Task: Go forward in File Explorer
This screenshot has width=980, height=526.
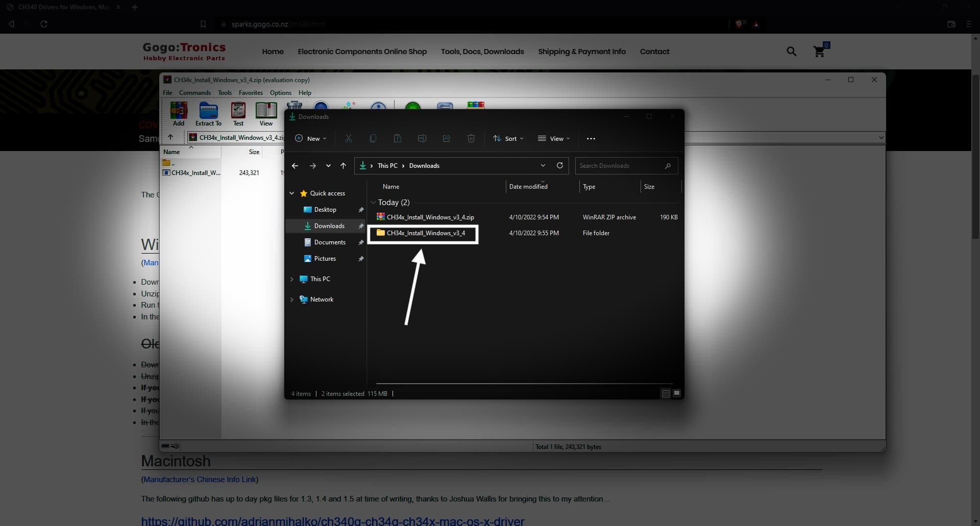Action: click(x=313, y=166)
